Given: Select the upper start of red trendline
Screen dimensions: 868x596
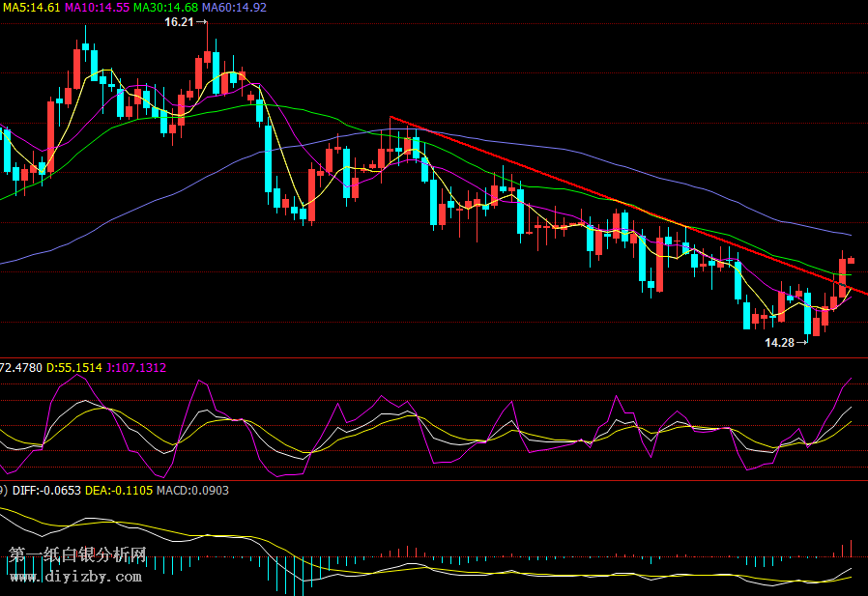Looking at the screenshot, I should [x=391, y=118].
